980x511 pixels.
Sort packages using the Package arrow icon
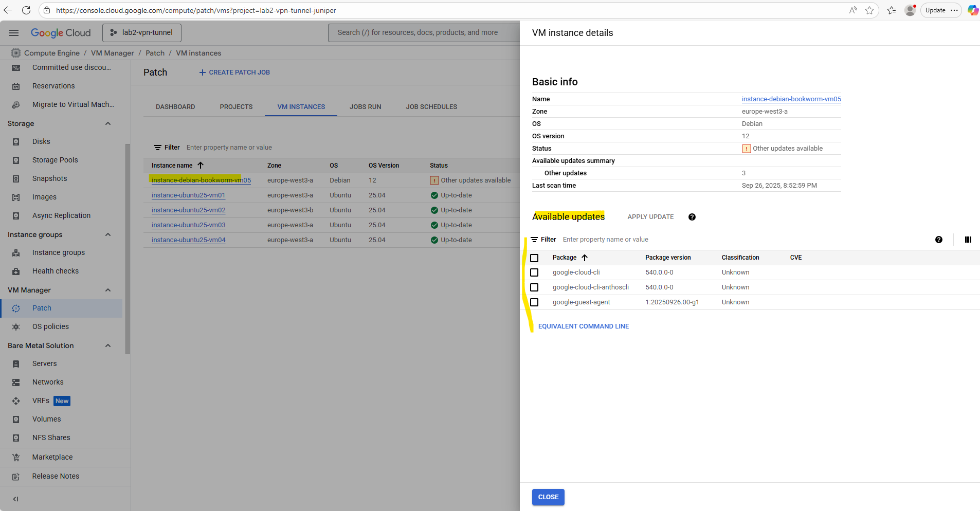point(584,258)
